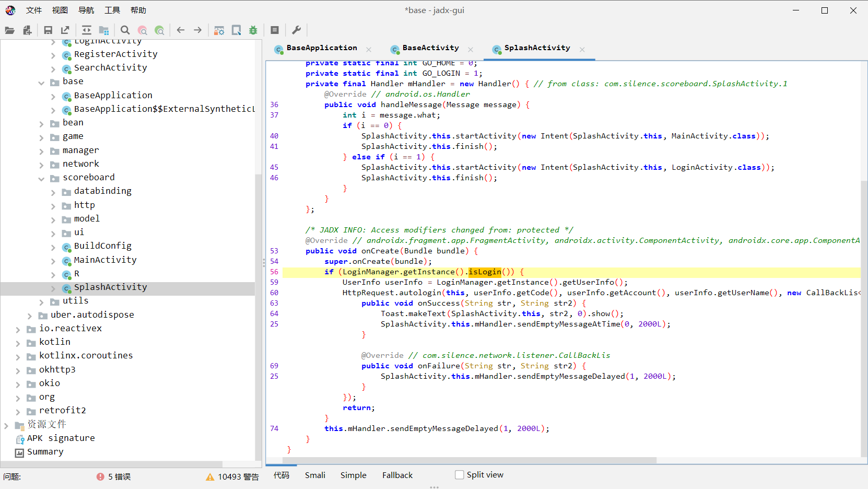
Task: Switch to the Simple code view
Action: [x=354, y=475]
